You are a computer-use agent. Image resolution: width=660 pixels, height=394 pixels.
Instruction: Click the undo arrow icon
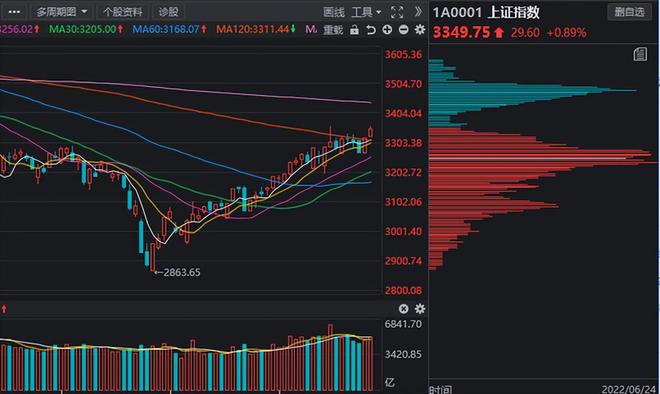click(371, 30)
